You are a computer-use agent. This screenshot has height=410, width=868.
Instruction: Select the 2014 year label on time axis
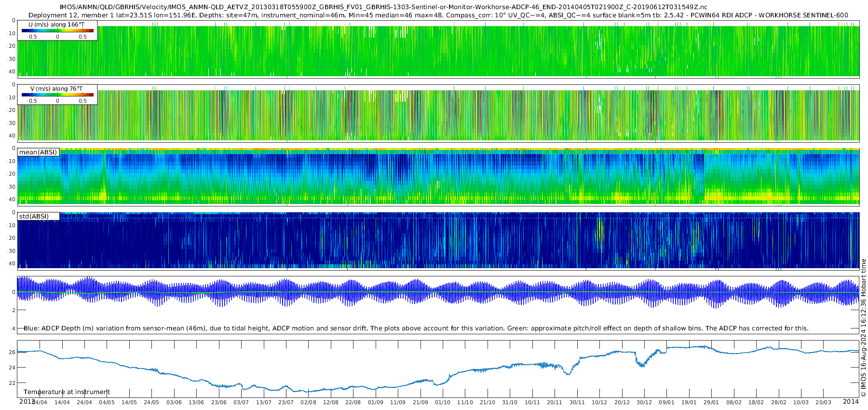click(851, 401)
